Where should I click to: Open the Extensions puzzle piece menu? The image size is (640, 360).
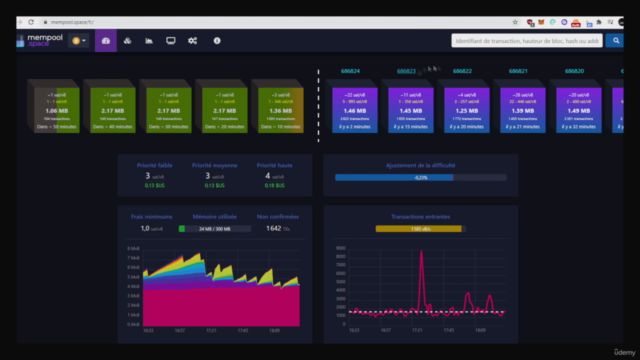[x=599, y=22]
